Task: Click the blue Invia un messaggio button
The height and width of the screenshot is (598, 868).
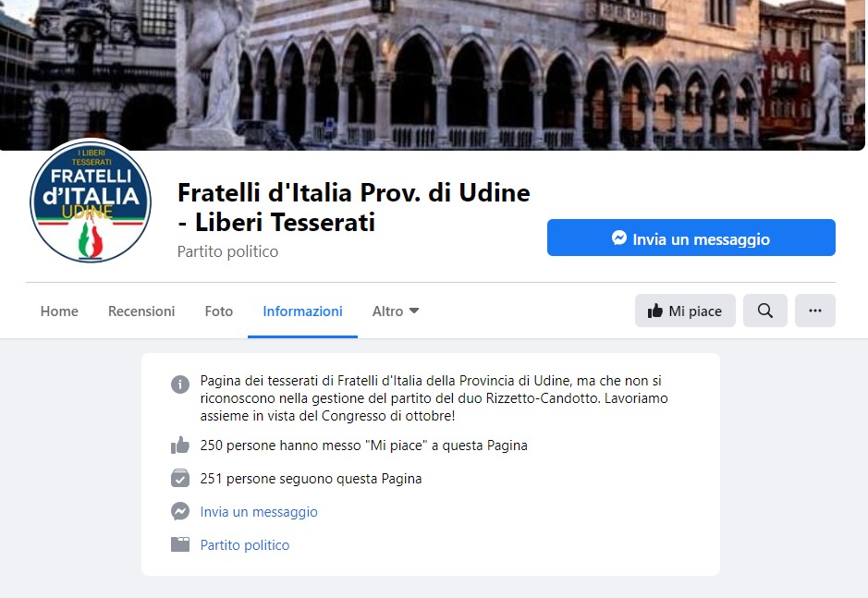Action: [691, 238]
